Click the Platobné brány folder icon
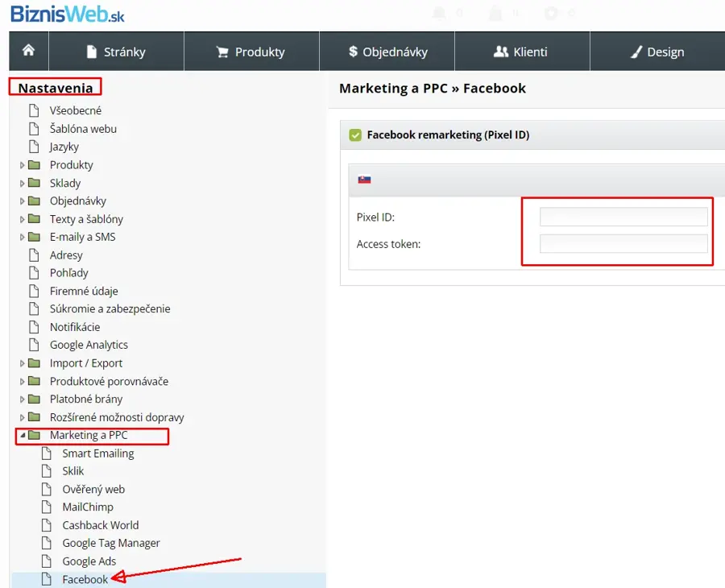Viewport: 725px width, 588px height. 34,399
